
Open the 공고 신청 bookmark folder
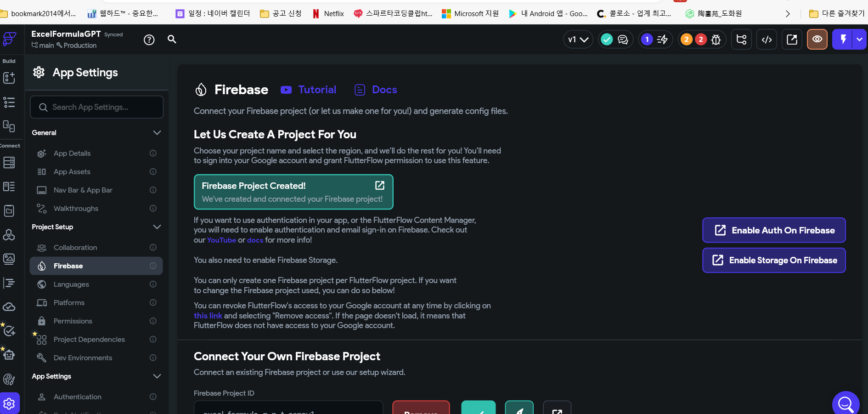281,14
